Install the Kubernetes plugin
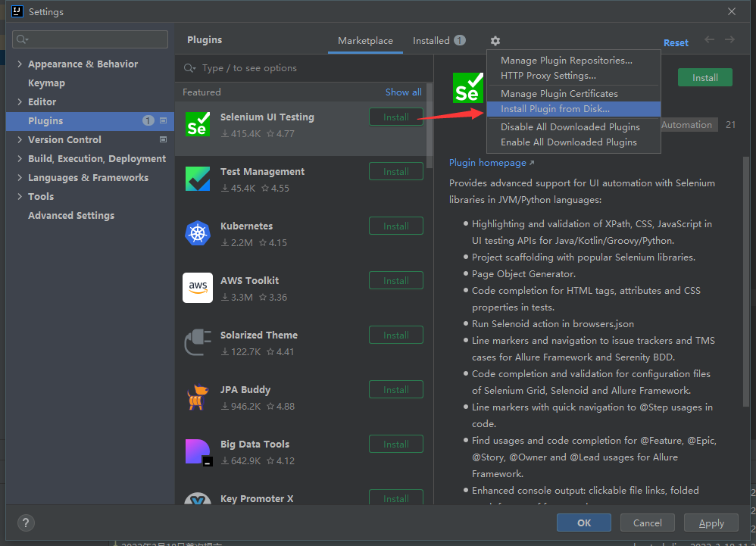Viewport: 756px width, 546px height. pos(396,226)
